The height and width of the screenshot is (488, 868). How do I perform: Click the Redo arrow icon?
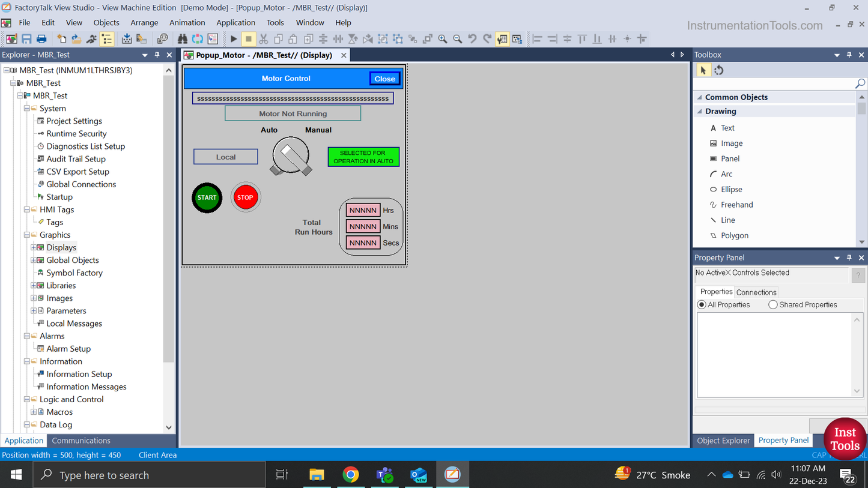[487, 39]
